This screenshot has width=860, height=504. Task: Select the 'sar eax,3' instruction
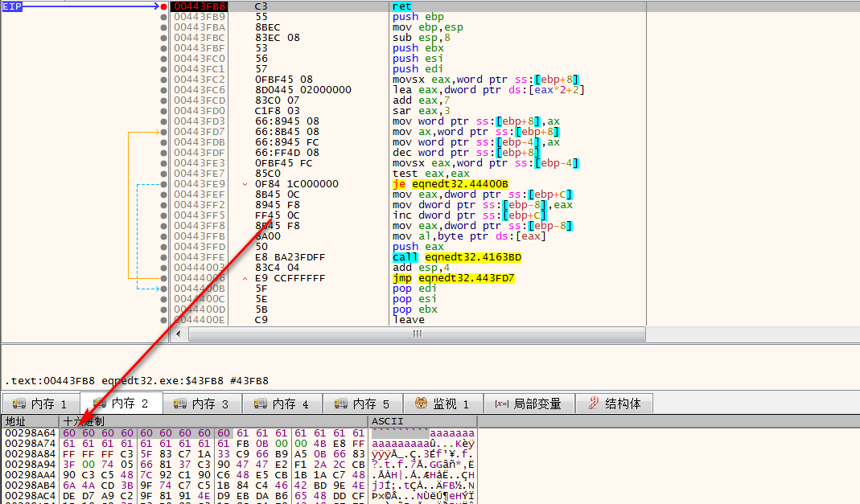click(x=422, y=111)
